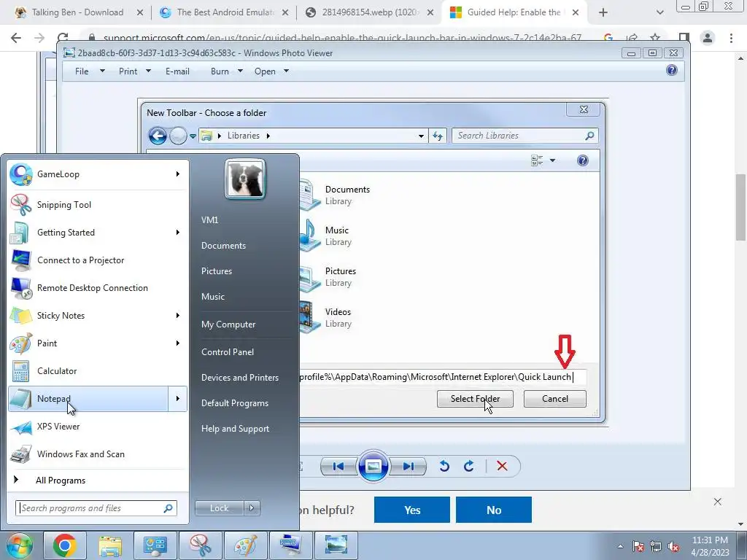The height and width of the screenshot is (560, 747).
Task: Rotate photo counterclockwise
Action: click(444, 466)
